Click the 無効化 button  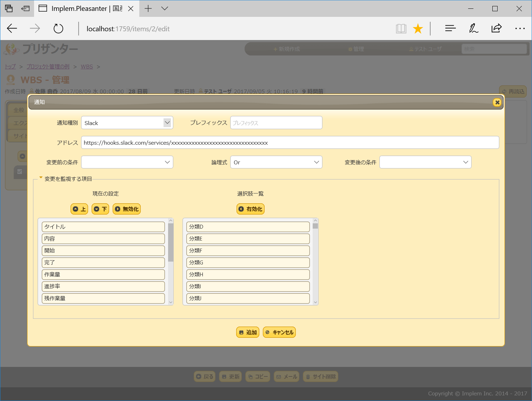[127, 209]
